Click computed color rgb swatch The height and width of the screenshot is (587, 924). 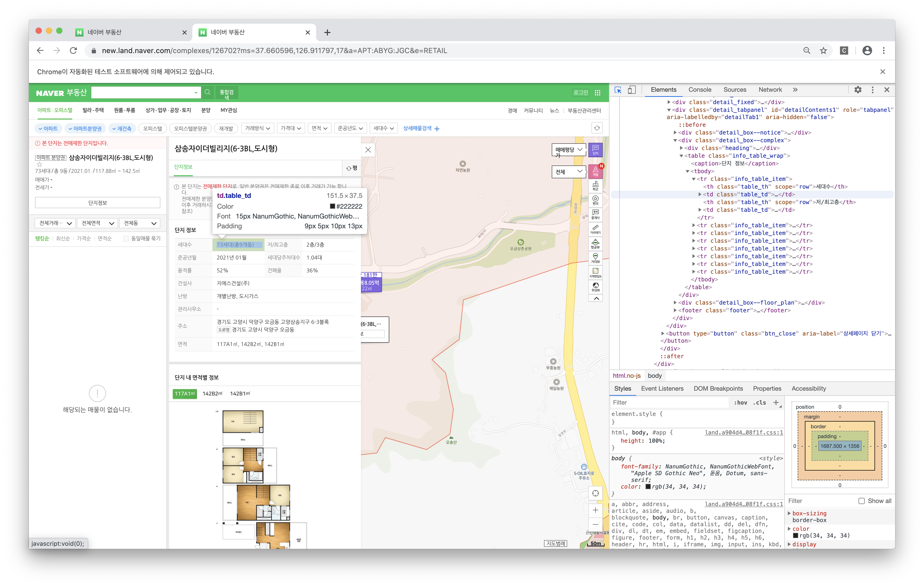[x=795, y=536]
